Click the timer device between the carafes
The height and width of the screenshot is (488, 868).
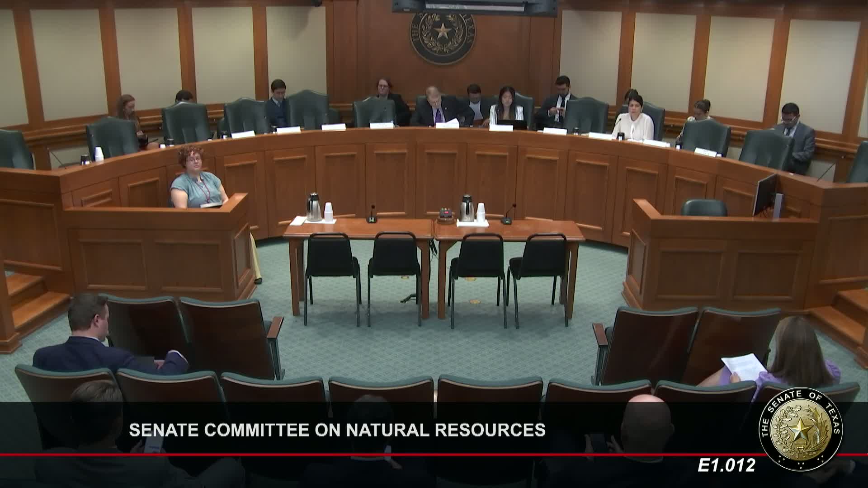point(445,213)
